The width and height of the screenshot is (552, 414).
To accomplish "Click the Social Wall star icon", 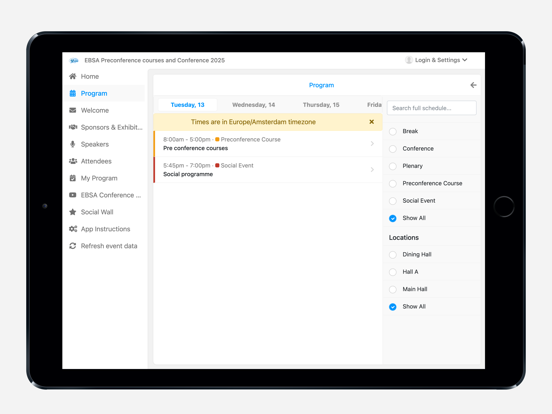I will (73, 212).
